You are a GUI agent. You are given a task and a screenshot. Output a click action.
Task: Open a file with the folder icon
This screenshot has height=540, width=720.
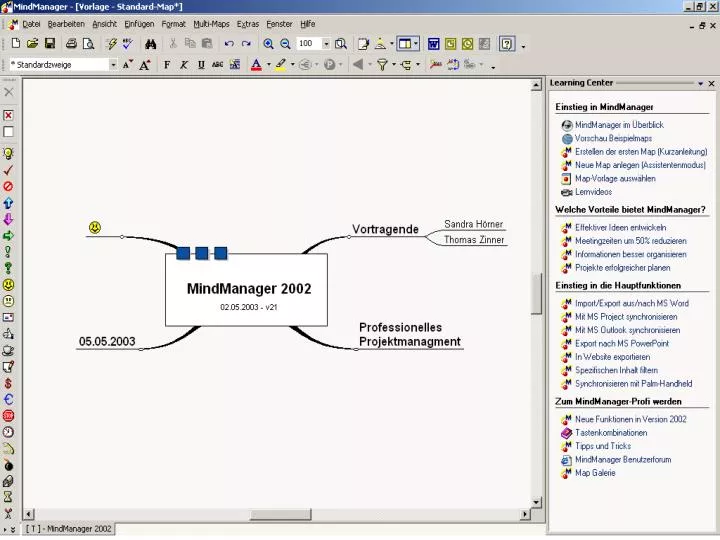click(x=32, y=44)
